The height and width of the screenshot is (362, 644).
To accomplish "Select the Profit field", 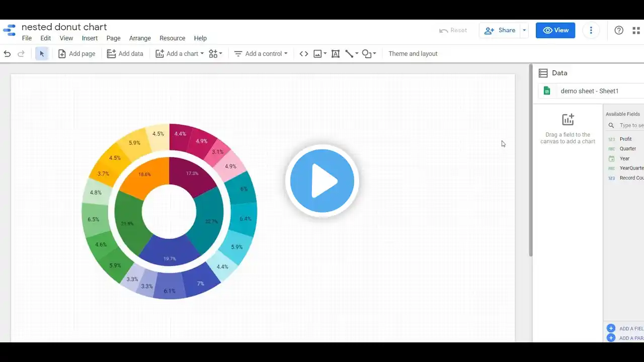I will click(x=625, y=139).
